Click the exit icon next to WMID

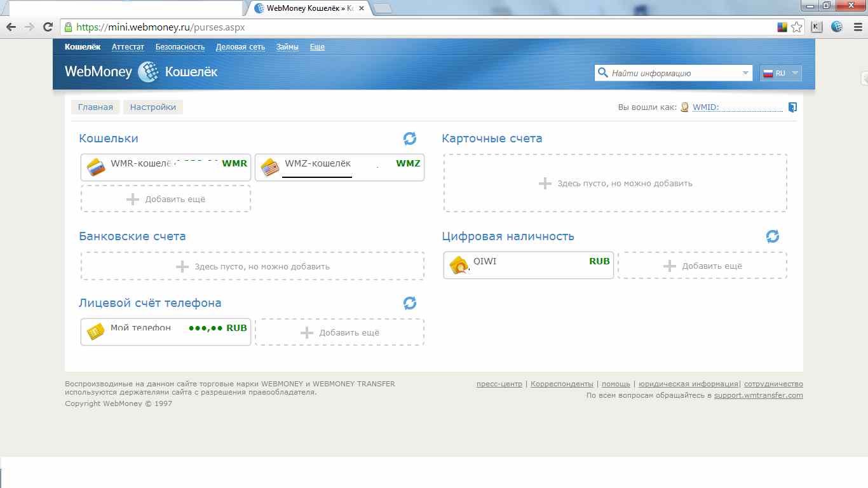792,107
